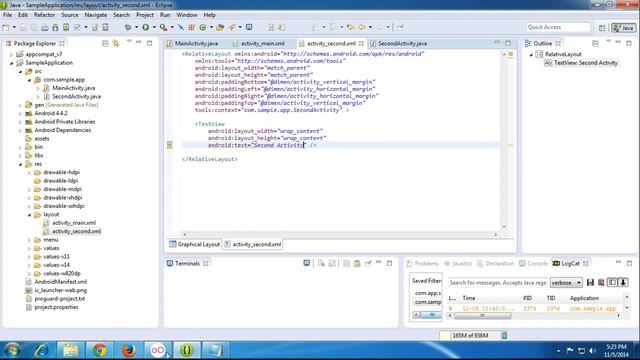Switch to the Console tab

[533, 263]
